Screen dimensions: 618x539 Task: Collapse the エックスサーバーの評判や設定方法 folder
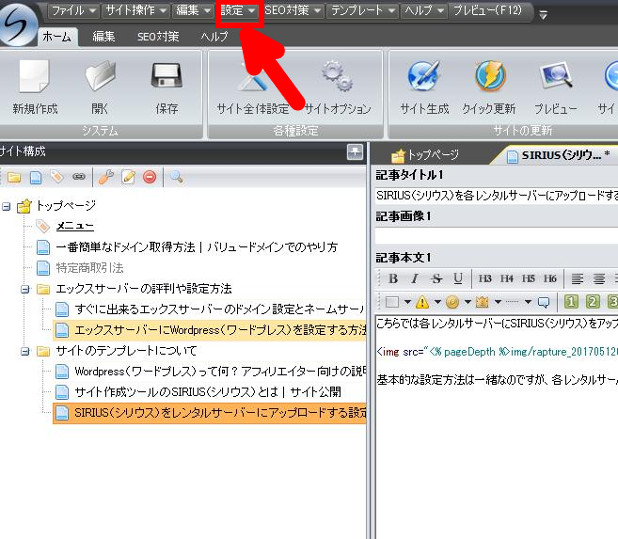click(25, 290)
